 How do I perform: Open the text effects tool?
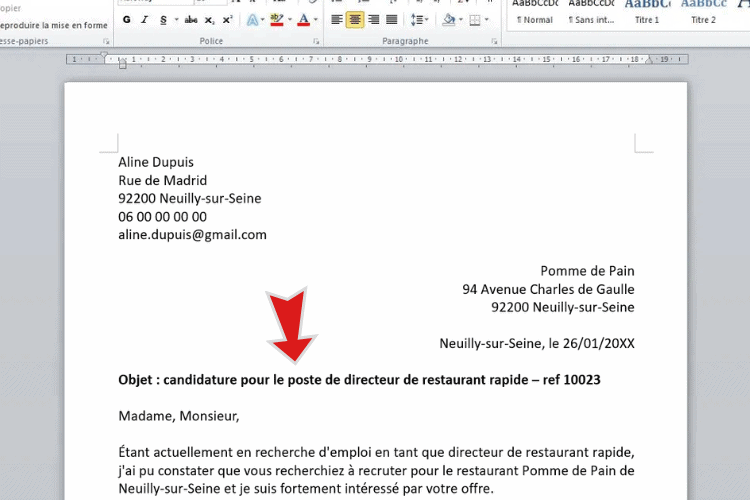click(x=252, y=20)
